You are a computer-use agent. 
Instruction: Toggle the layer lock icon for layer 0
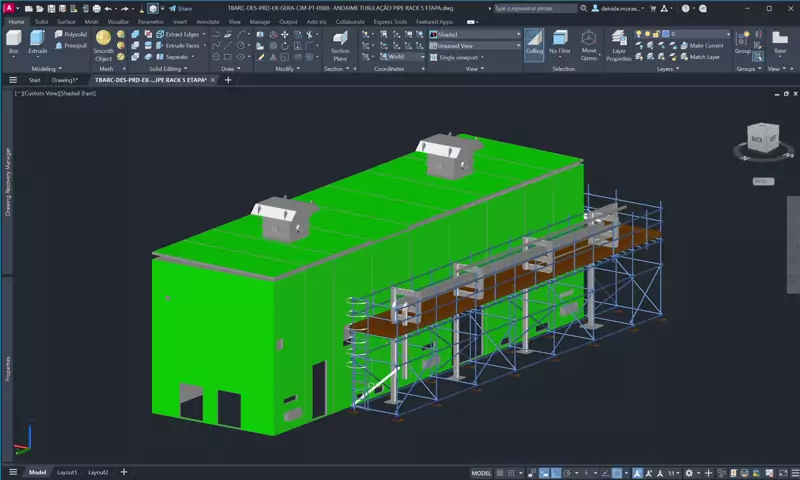pyautogui.click(x=657, y=34)
